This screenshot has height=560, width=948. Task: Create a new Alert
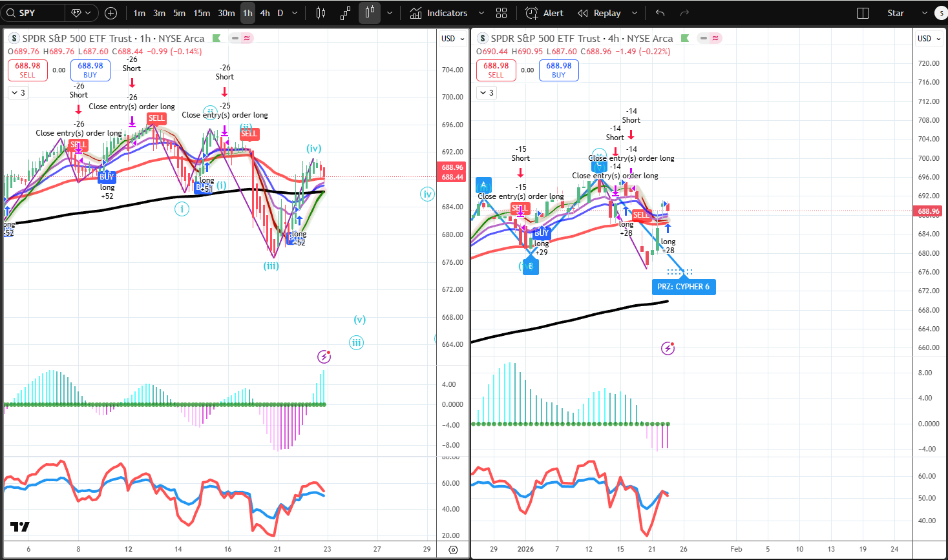(x=545, y=13)
